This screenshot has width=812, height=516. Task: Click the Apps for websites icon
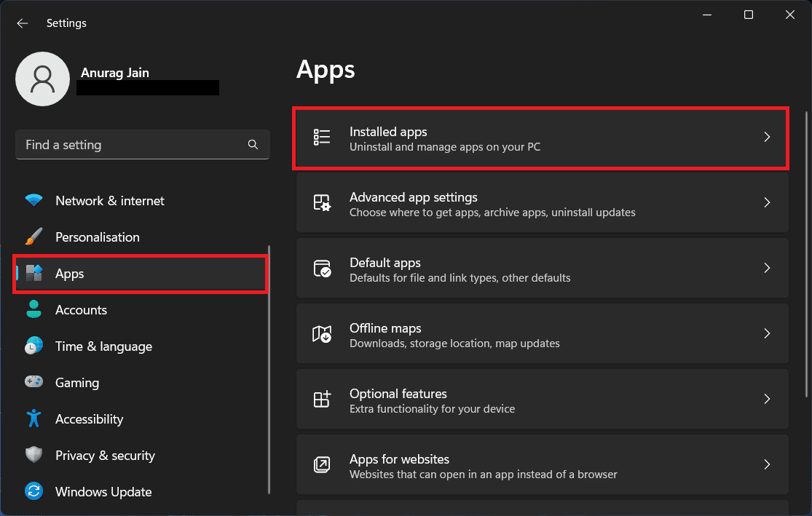click(x=321, y=464)
